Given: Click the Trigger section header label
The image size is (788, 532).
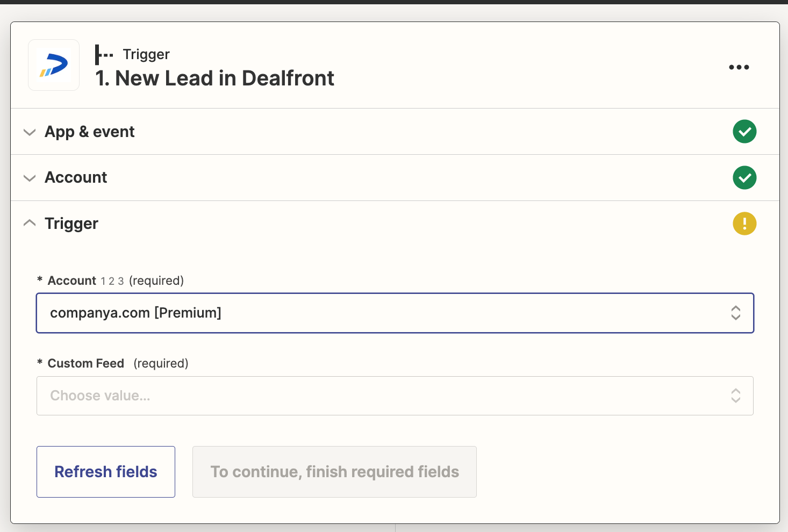Looking at the screenshot, I should pyautogui.click(x=71, y=224).
